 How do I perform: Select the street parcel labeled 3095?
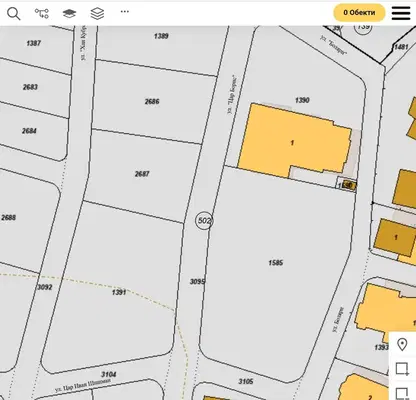coord(197,282)
